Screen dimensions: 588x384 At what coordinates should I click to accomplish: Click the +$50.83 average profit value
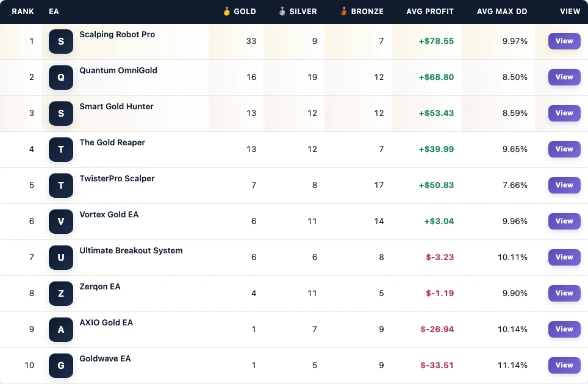coord(436,186)
